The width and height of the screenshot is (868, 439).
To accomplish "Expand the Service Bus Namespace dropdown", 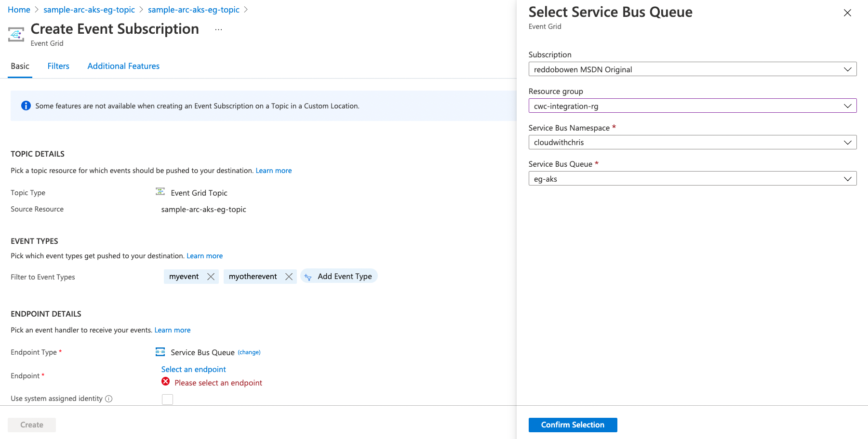I will (x=693, y=142).
